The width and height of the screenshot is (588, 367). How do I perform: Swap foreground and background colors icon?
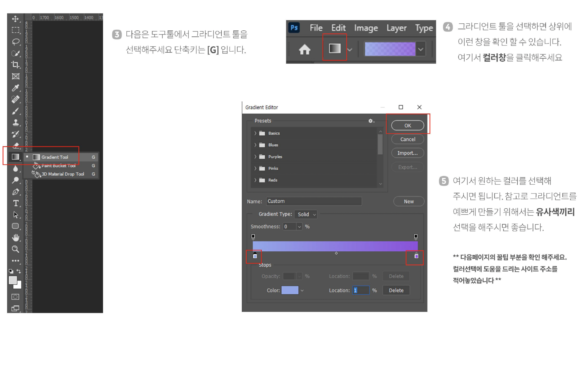pos(19,271)
